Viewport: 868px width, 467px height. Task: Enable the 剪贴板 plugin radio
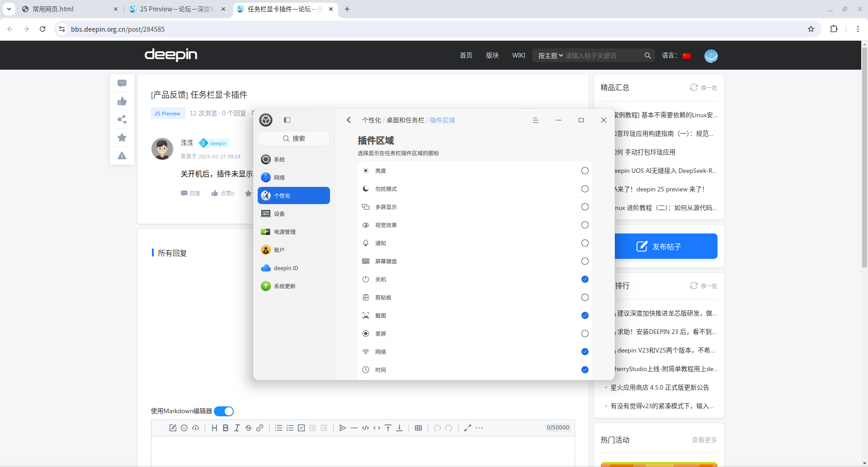[x=585, y=297]
